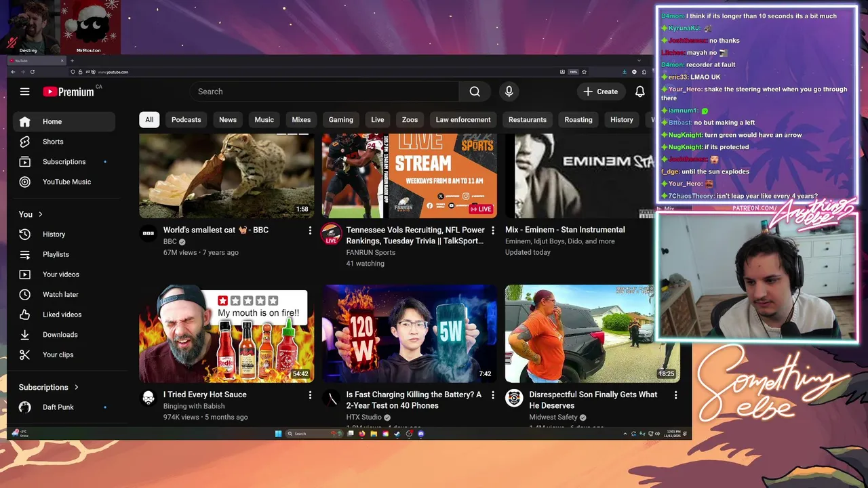Start voice search with the microphone
868x488 pixels.
coord(509,91)
